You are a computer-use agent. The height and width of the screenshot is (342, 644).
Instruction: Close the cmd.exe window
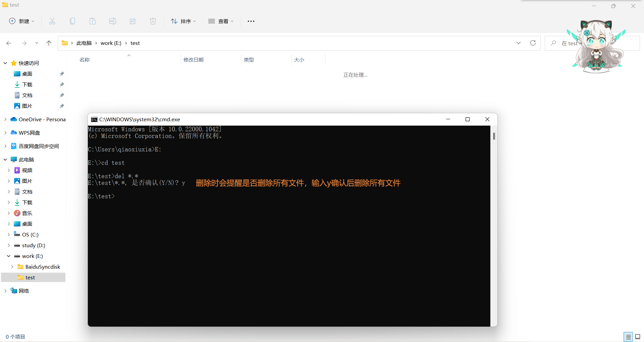point(487,119)
